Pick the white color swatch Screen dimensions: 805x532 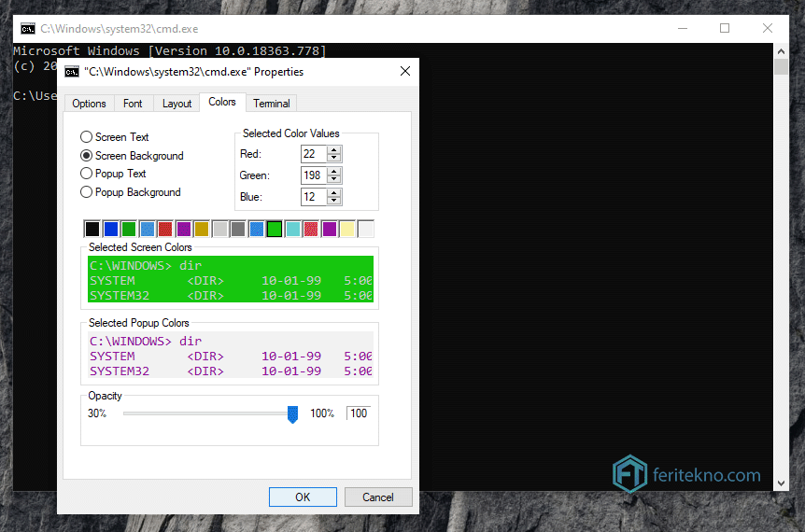click(366, 229)
